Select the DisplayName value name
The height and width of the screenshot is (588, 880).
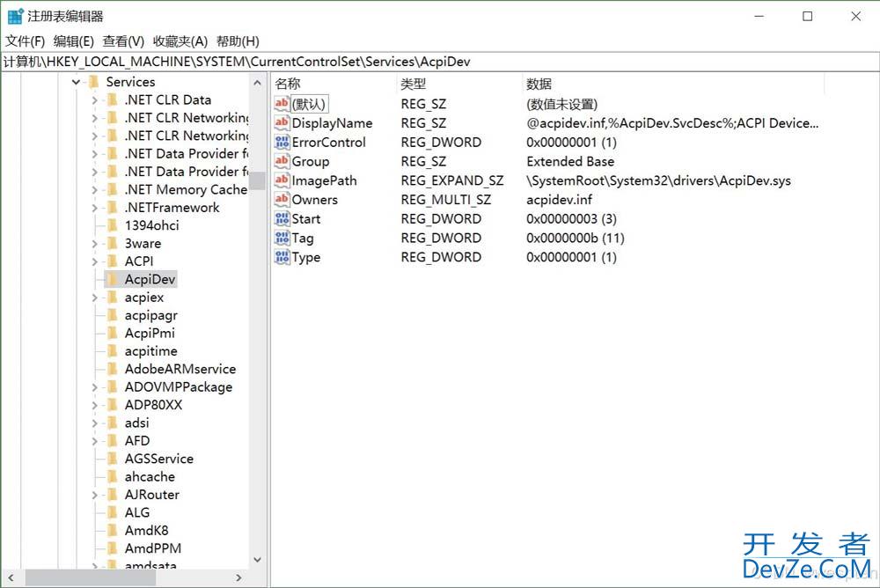pyautogui.click(x=333, y=123)
